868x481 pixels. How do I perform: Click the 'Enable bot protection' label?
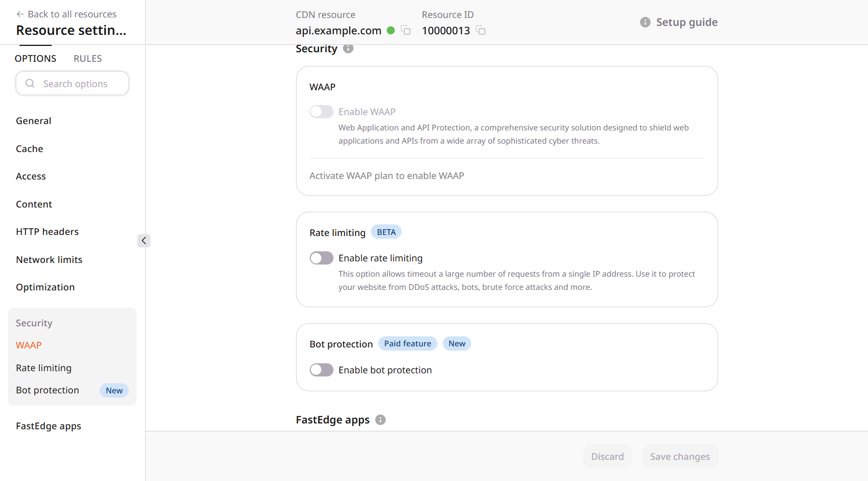point(385,370)
